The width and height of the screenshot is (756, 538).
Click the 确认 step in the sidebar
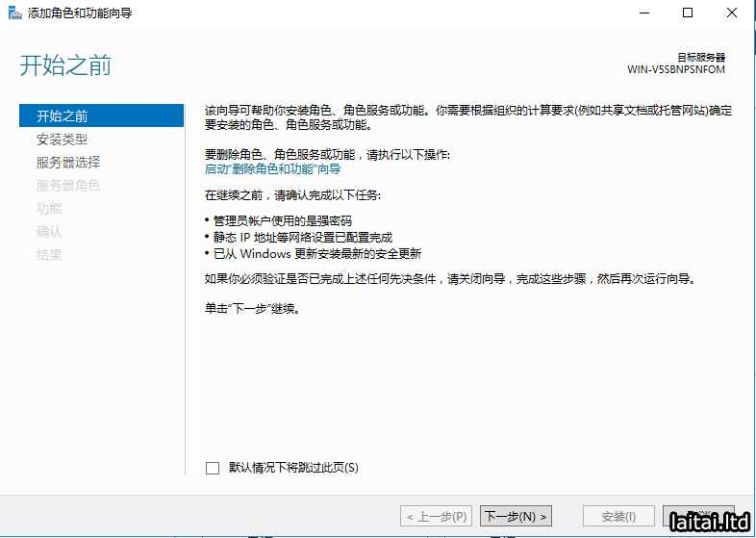click(x=49, y=232)
